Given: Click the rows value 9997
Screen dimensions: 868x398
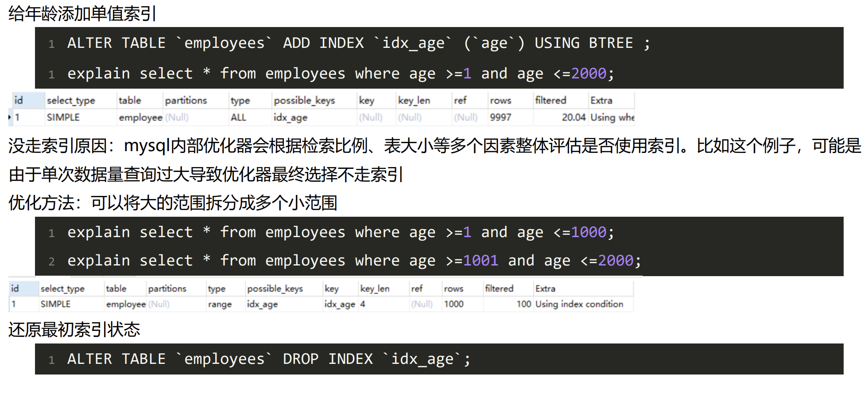Looking at the screenshot, I should 500,117.
